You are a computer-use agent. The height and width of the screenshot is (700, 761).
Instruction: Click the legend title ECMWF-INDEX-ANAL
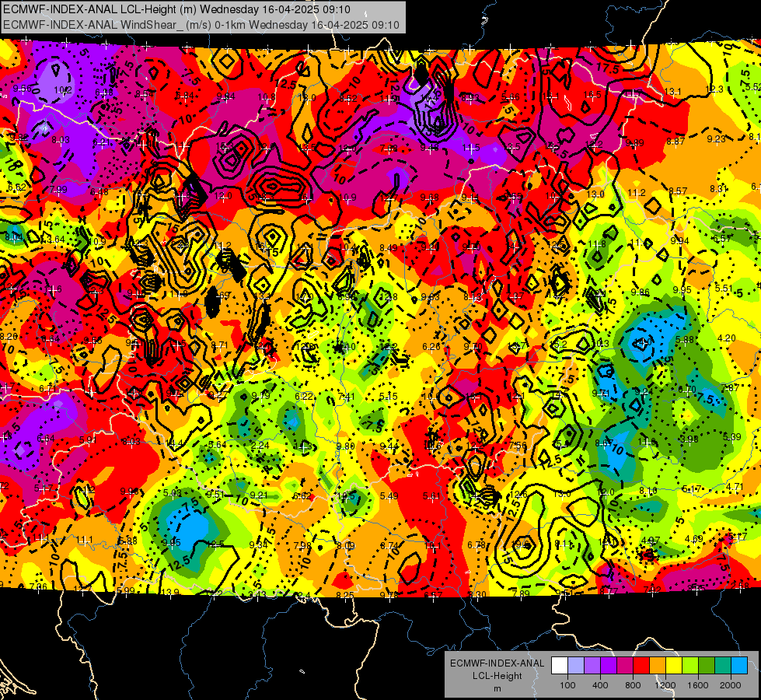coord(497,663)
